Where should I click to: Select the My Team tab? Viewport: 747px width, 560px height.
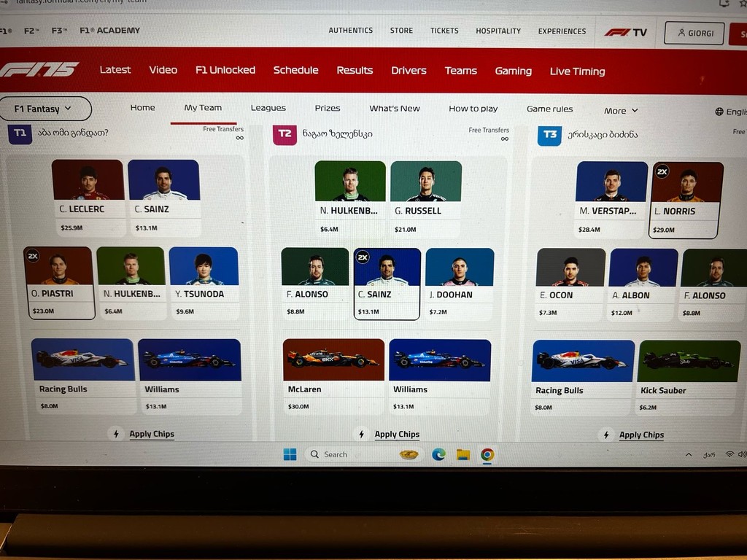click(203, 108)
